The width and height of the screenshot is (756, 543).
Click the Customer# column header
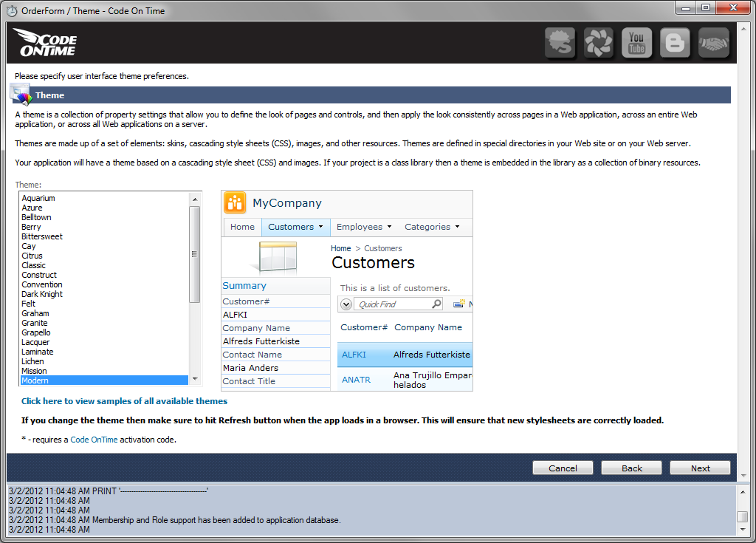[364, 327]
